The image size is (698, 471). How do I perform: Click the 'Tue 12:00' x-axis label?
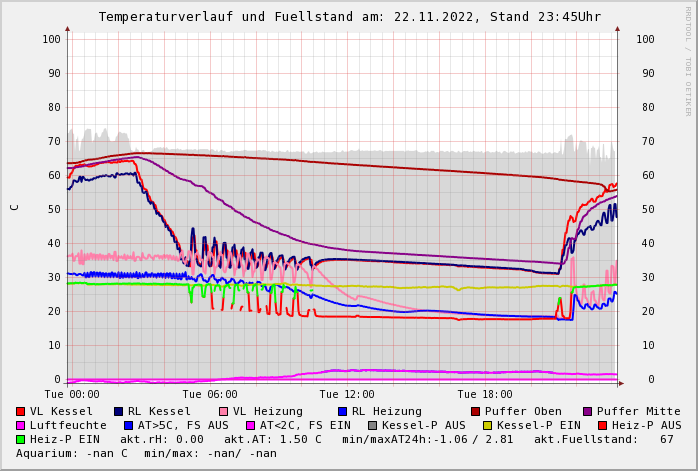pos(347,395)
